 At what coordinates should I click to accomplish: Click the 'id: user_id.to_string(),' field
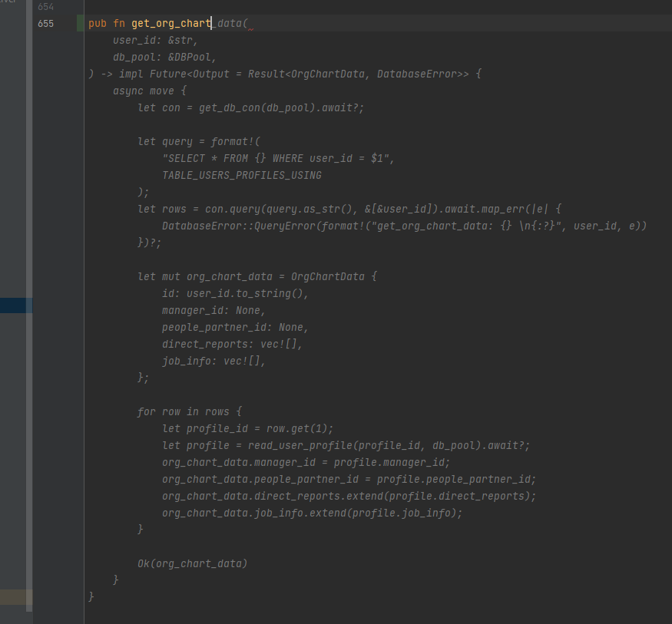pyautogui.click(x=235, y=293)
